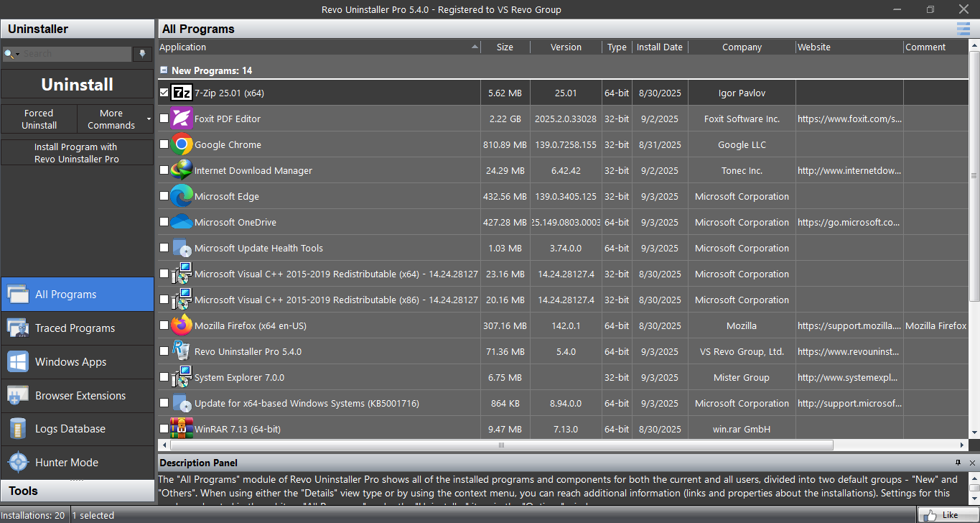Click the Hunter Mode crosshair icon
The width and height of the screenshot is (980, 523).
(x=18, y=463)
